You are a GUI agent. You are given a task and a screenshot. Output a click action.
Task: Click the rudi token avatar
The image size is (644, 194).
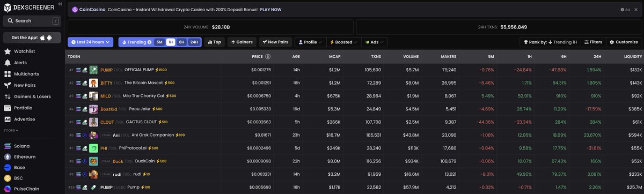click(x=93, y=174)
